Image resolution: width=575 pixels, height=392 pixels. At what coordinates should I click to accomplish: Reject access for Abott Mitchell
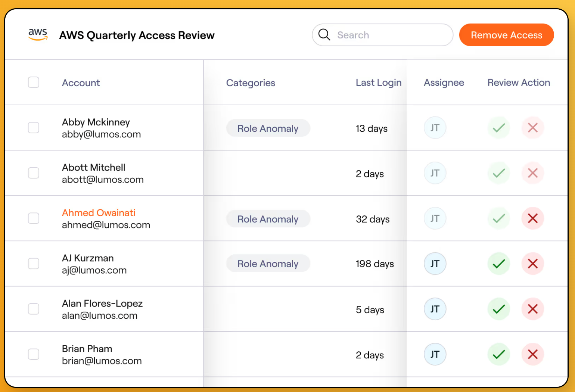pos(533,173)
